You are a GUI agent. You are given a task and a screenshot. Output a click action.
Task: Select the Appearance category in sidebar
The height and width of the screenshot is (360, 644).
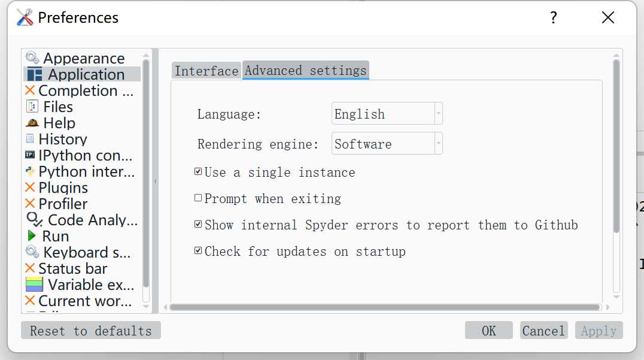[x=84, y=58]
